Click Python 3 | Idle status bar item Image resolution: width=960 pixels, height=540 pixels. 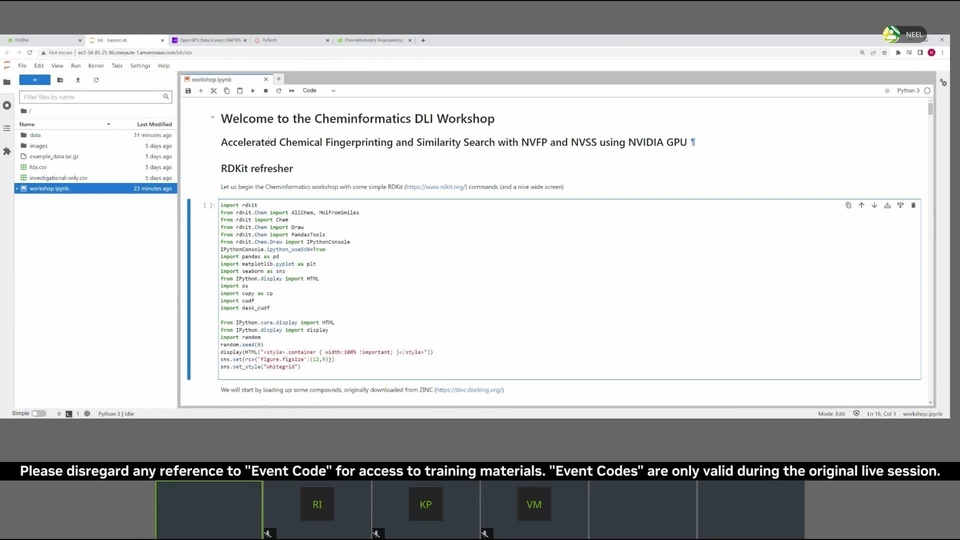tap(116, 414)
